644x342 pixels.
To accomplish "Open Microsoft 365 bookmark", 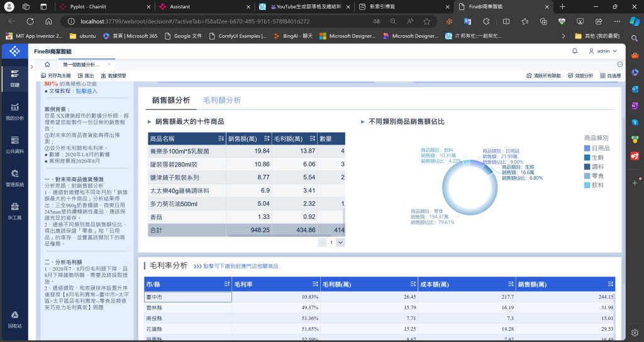I will pyautogui.click(x=130, y=36).
